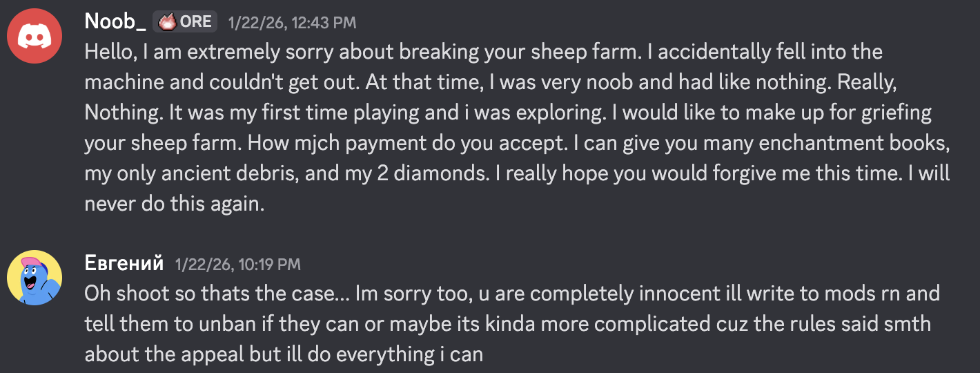Click the word 'mods' in Евгений's reply
Image resolution: width=980 pixels, height=373 pixels.
point(843,294)
